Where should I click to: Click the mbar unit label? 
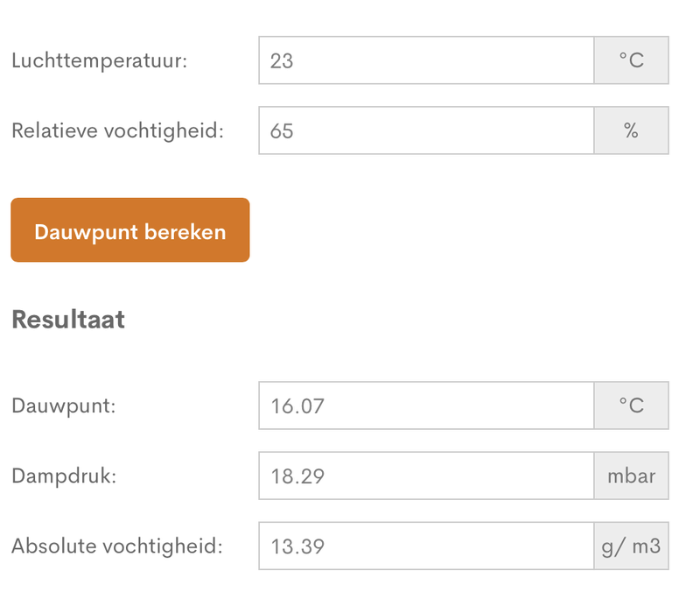[631, 476]
